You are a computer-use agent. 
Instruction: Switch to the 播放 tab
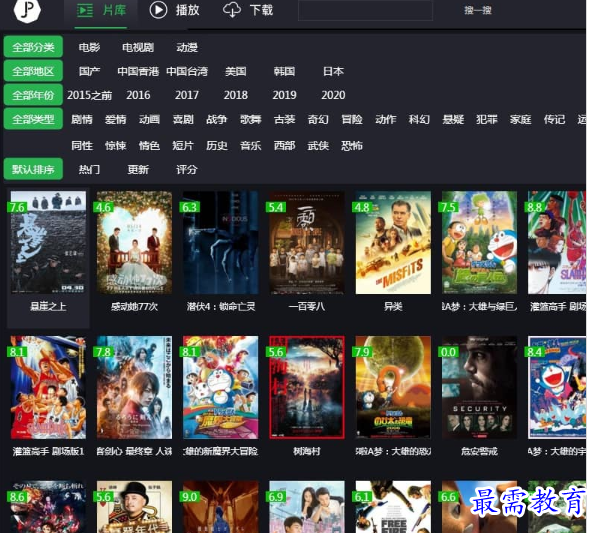point(174,10)
